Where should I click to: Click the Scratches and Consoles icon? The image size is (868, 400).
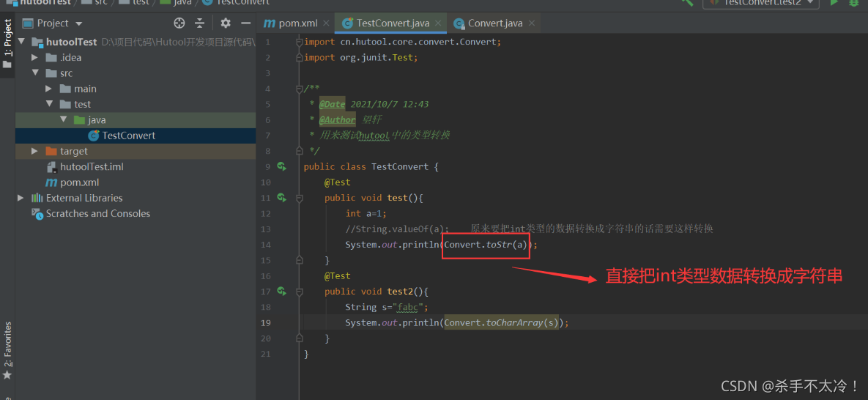(37, 214)
